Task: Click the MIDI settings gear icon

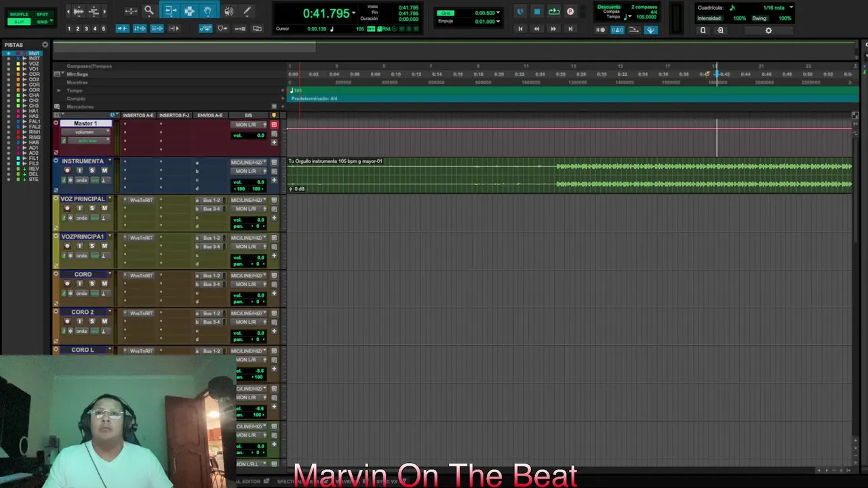Action: pyautogui.click(x=768, y=30)
